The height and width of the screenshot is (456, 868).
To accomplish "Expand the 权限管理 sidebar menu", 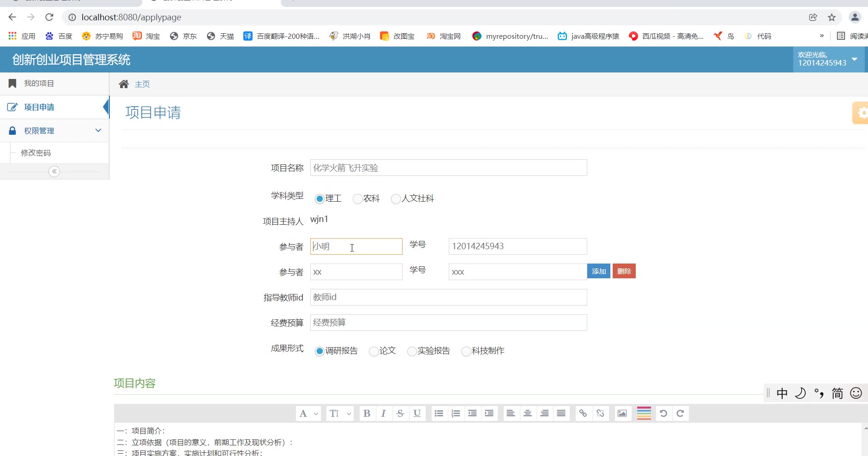I will tap(54, 131).
